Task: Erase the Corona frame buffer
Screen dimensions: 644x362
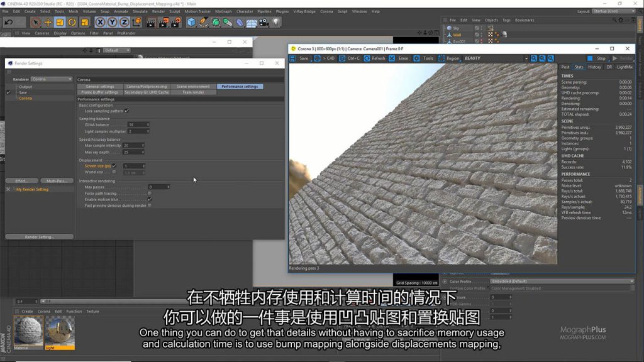Action: click(399, 58)
